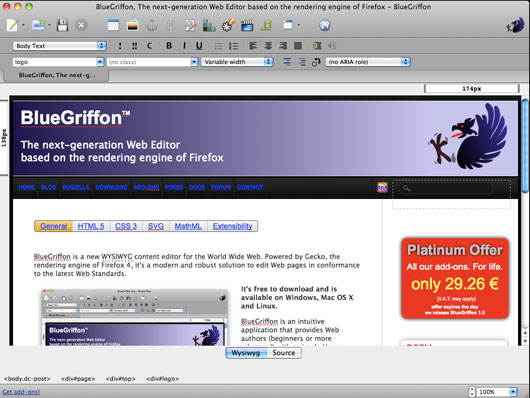
Task: Decrease indentation with outdent icon
Action: point(332,46)
